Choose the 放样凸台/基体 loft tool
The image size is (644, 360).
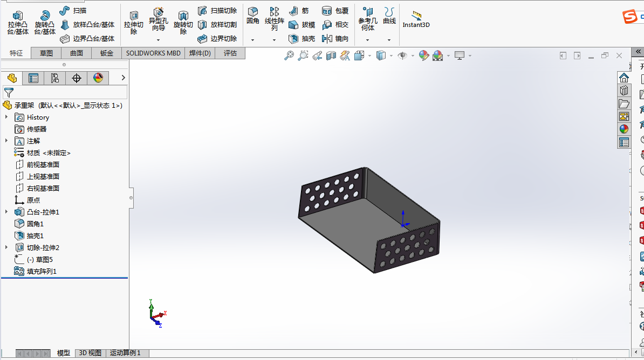tap(87, 25)
